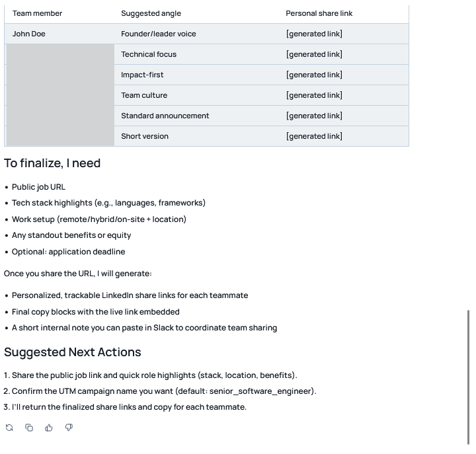This screenshot has height=454, width=476.
Task: Open John Doe's generated share link
Action: (x=314, y=34)
